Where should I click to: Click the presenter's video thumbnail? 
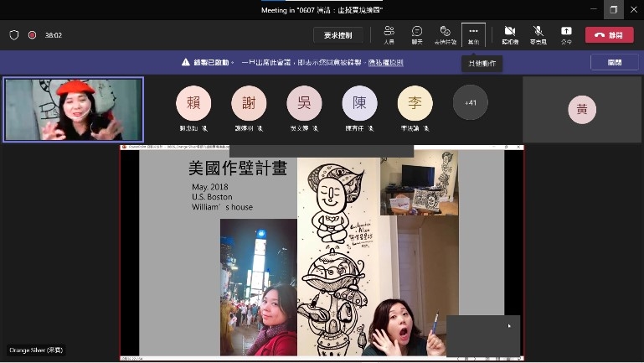coord(73,109)
